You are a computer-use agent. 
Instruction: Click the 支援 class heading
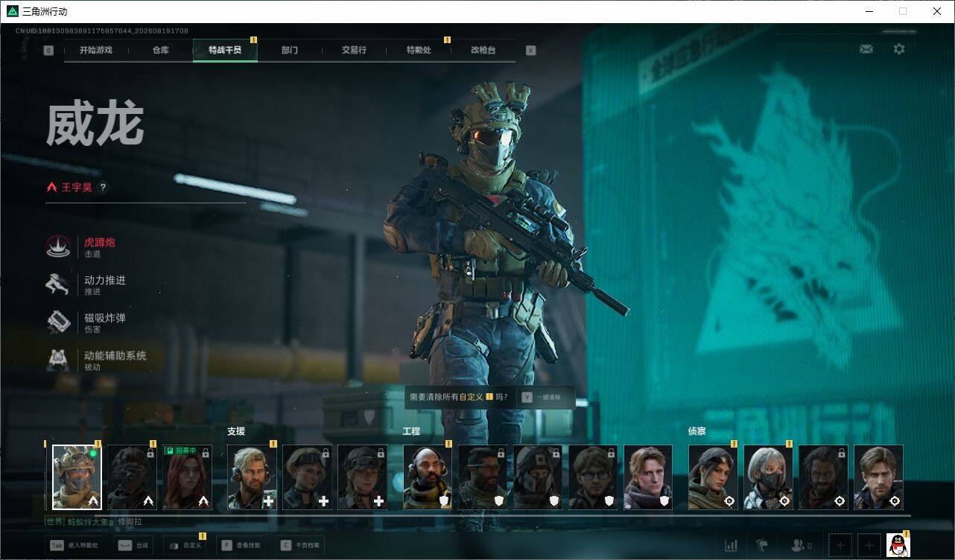pos(236,431)
